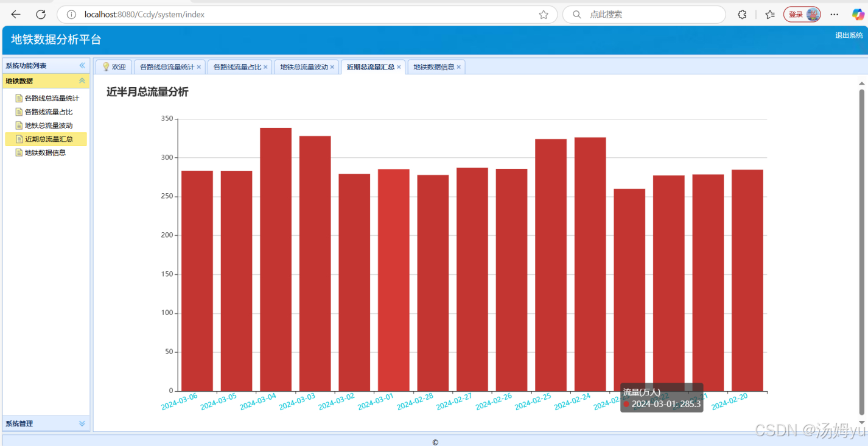Screen dimensions: 868x446
Task: Click the 退出系统 logout link
Action: pos(849,35)
